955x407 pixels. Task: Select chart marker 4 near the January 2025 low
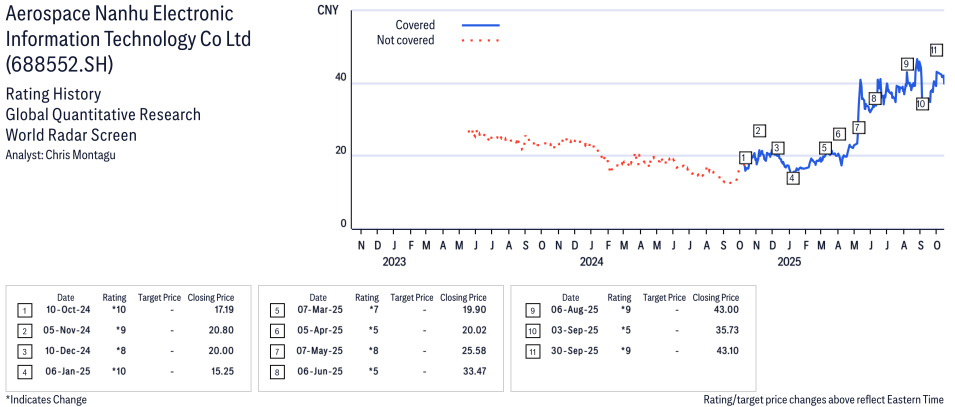click(x=792, y=178)
